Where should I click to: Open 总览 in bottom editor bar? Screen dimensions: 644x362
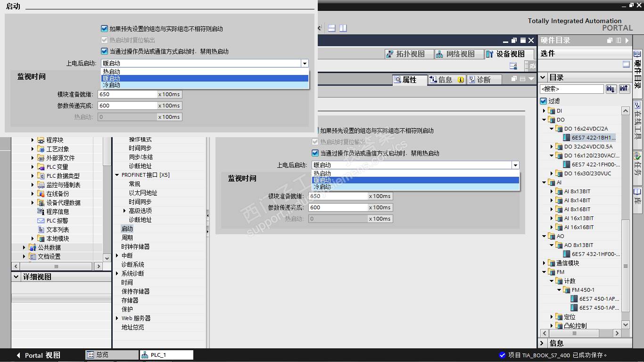(x=112, y=355)
